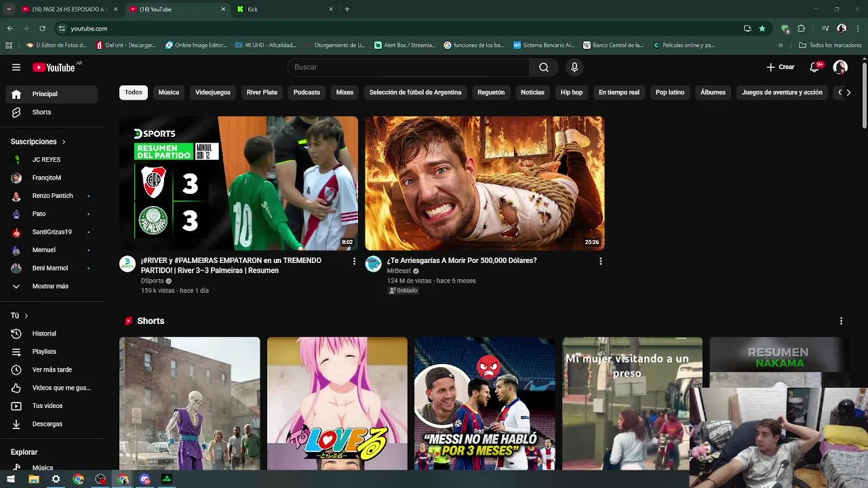The width and height of the screenshot is (868, 488).
Task: Select the Todos filter chip
Action: click(134, 92)
